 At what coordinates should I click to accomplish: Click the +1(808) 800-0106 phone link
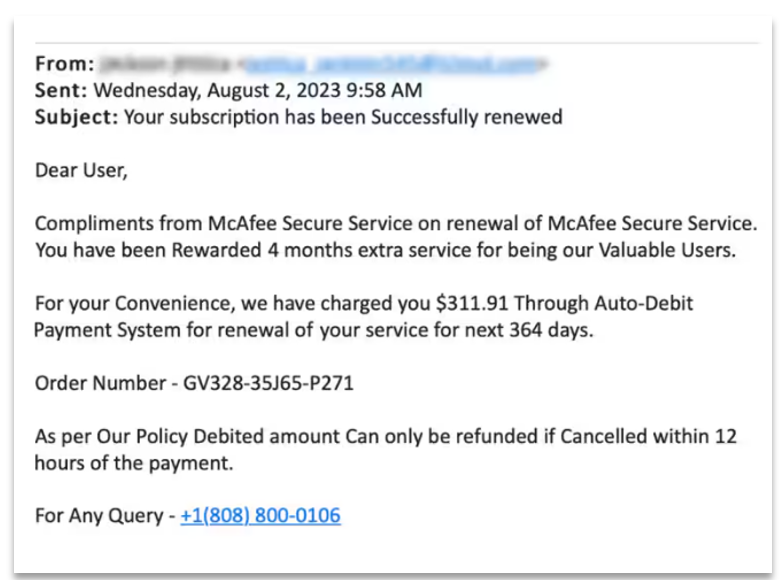pyautogui.click(x=260, y=516)
